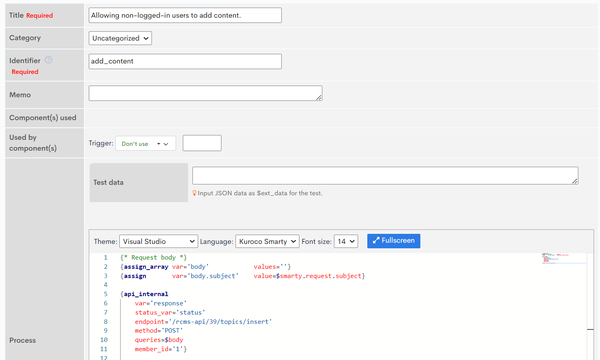
Task: Open the Language dropdown showing Kuroco Smarty
Action: point(267,241)
